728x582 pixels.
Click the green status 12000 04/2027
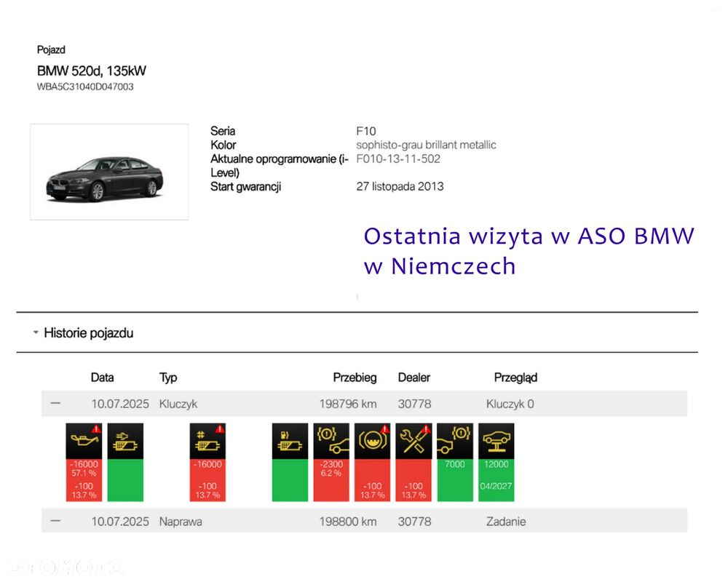point(496,480)
